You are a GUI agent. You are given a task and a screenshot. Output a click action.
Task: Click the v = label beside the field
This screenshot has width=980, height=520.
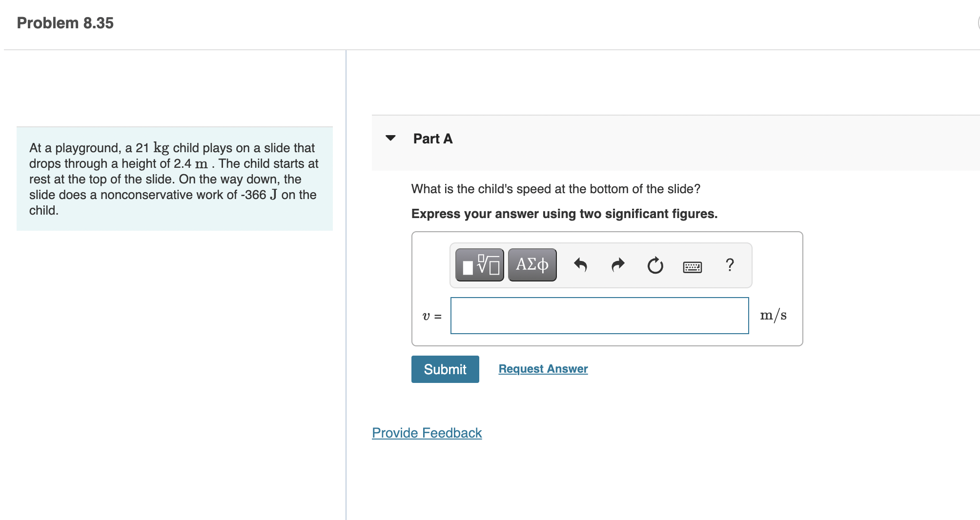coord(431,316)
